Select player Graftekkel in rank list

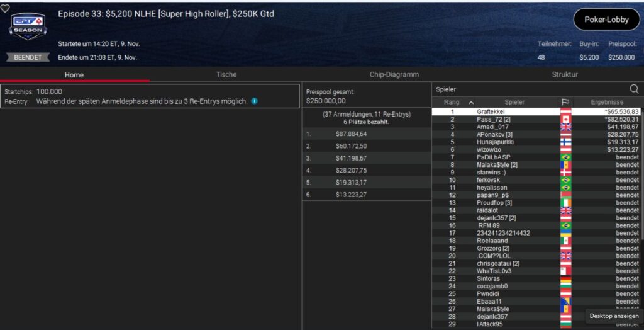[x=491, y=111]
